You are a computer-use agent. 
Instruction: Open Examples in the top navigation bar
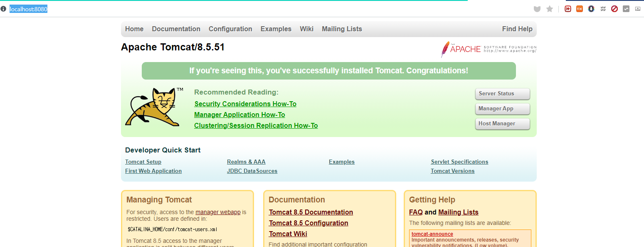[x=276, y=29]
